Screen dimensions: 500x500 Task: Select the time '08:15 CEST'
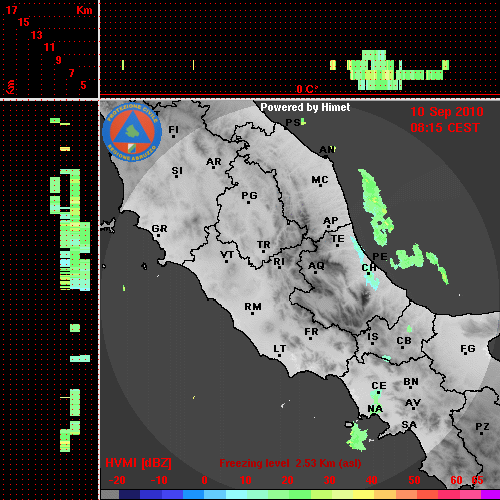pyautogui.click(x=445, y=128)
